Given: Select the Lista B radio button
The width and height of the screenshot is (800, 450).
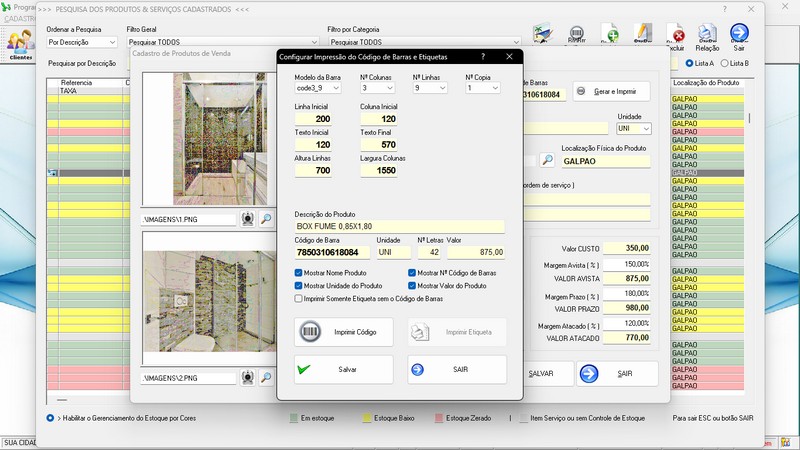Looking at the screenshot, I should point(726,63).
